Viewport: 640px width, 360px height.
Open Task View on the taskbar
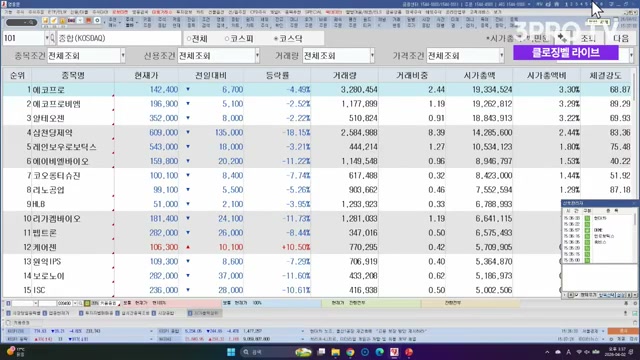(321, 352)
